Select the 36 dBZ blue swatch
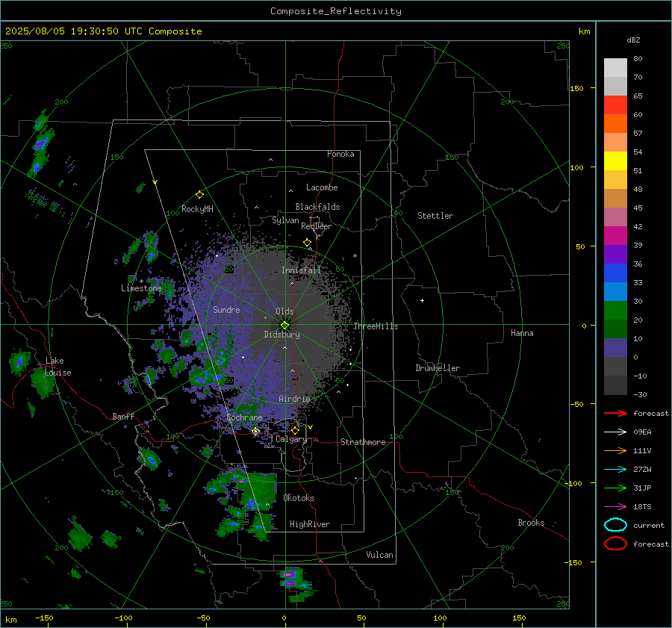 coord(615,273)
